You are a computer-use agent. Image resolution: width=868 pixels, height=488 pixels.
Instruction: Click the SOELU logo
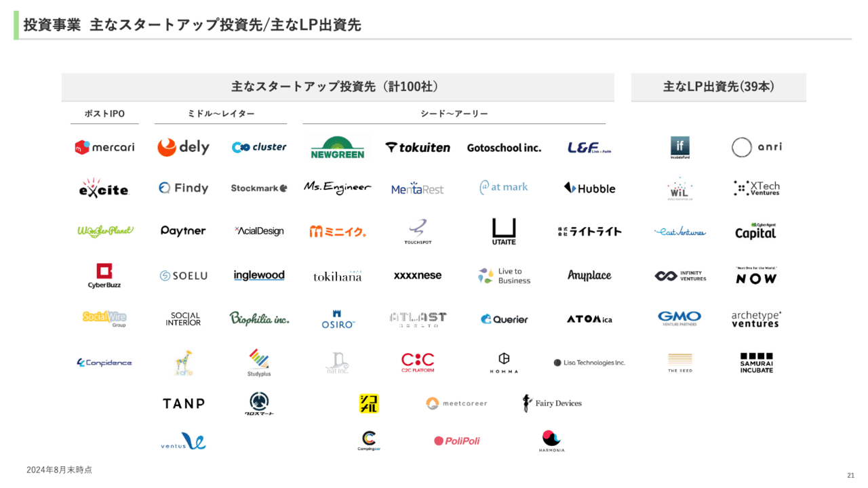click(184, 276)
